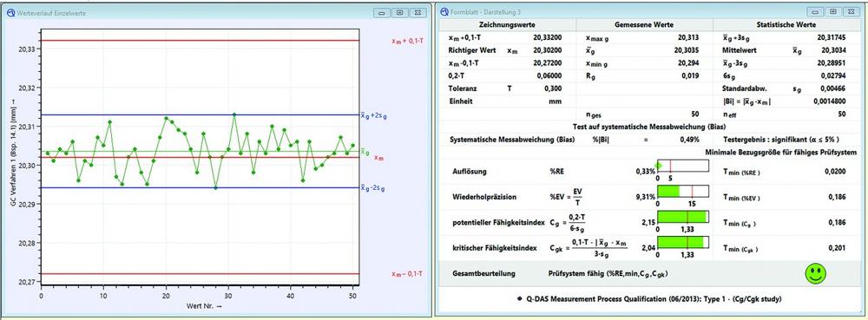Click the %RE resolution progress bar
Image resolution: width=868 pixels, height=320 pixels.
click(682, 166)
